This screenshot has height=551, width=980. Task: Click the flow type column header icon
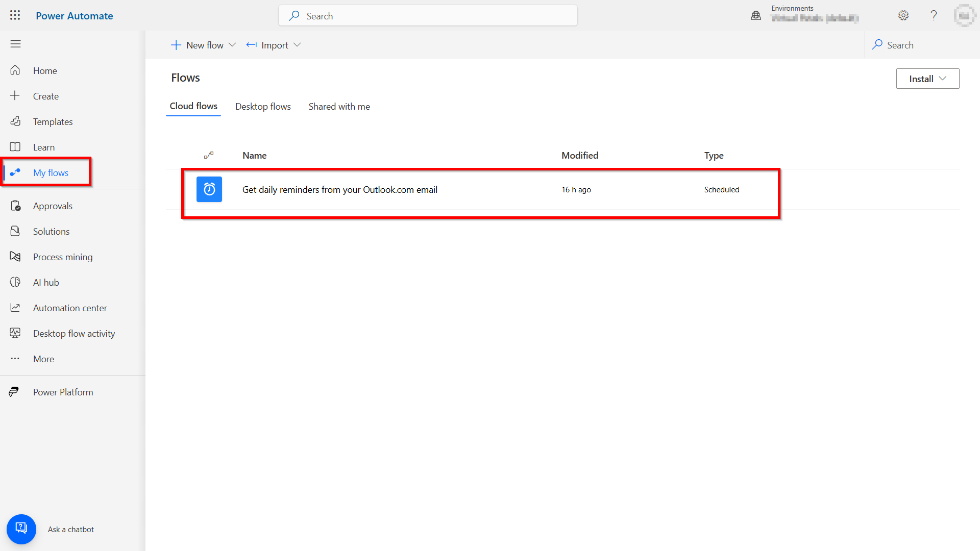coord(209,155)
